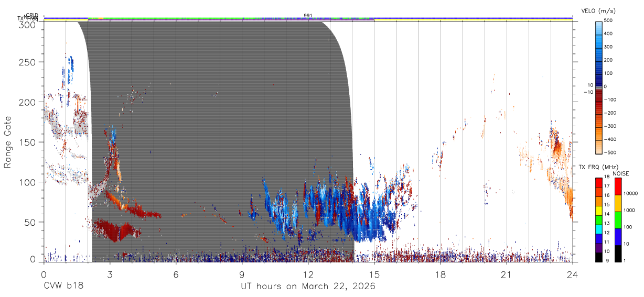Select the blue 11 MHz frequency swatch
The image size is (644, 297).
point(598,238)
